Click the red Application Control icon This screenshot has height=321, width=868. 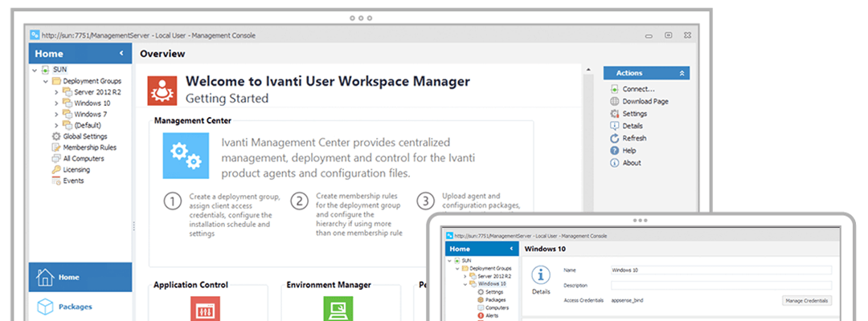[x=205, y=308]
